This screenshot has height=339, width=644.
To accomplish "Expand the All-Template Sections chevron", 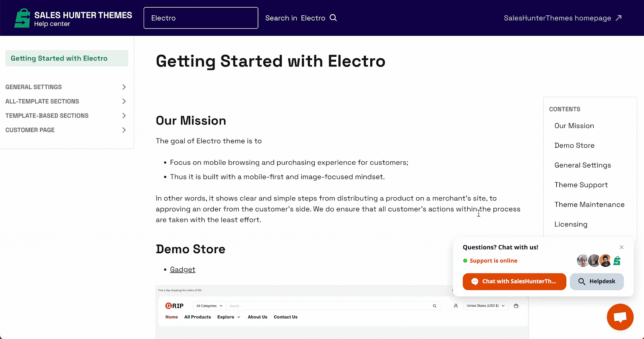I will point(124,101).
